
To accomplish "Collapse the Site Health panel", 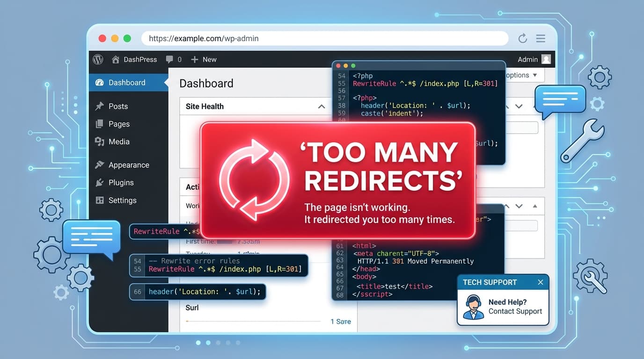I will 321,106.
